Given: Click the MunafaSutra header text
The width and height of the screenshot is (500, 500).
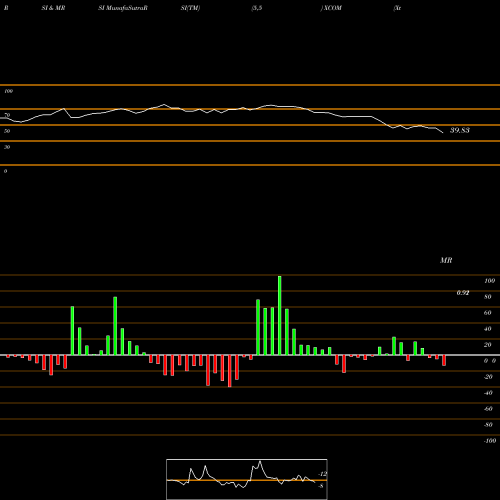Looking at the screenshot, I should point(126,8).
